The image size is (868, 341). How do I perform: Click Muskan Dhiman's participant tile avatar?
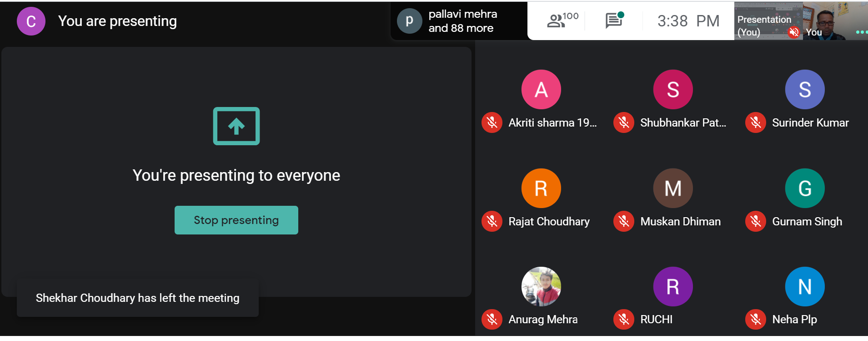(x=673, y=188)
